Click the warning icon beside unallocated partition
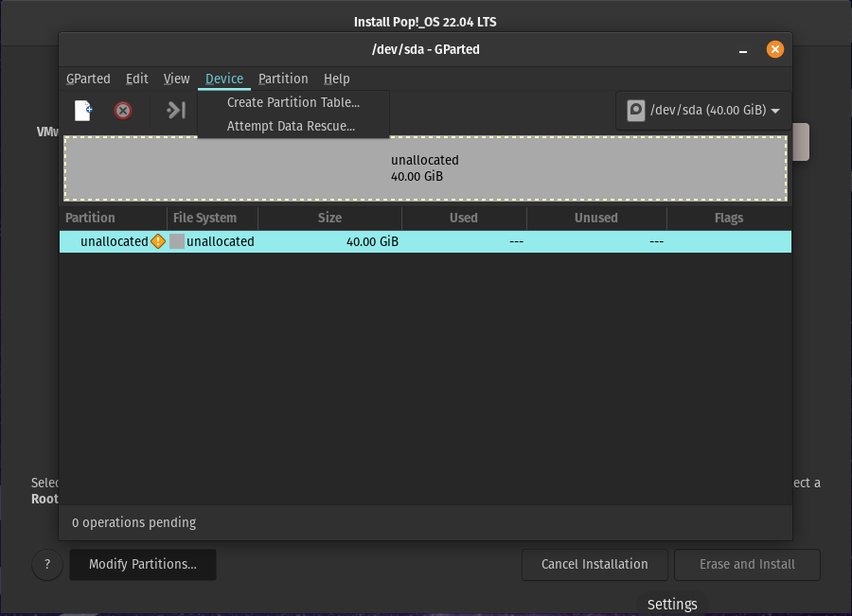852x616 pixels. 158,241
